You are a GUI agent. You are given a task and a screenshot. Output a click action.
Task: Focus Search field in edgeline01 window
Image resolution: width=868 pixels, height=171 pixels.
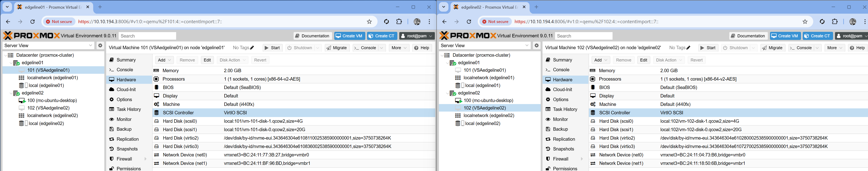(147, 36)
